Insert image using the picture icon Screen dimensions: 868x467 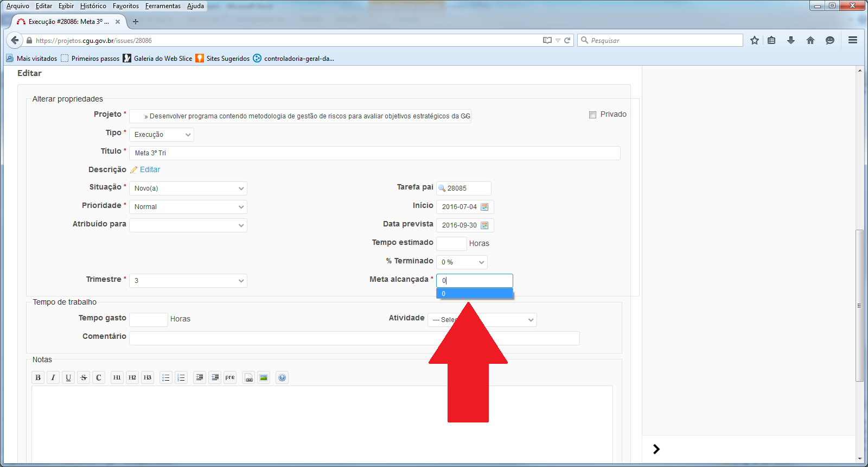264,377
